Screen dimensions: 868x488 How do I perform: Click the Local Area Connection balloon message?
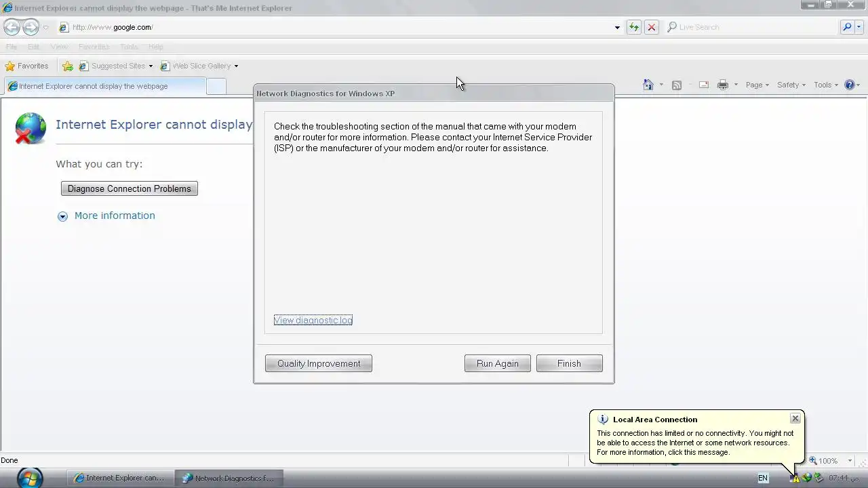click(695, 443)
